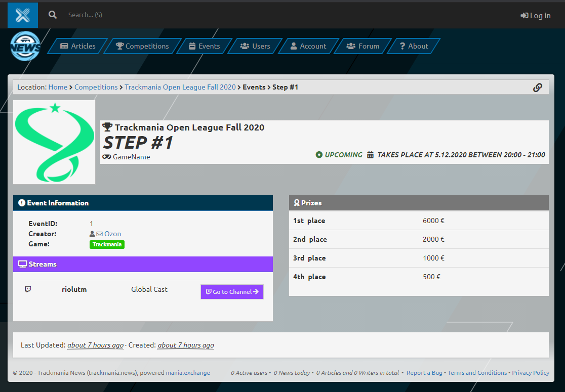Click the Last Updated 'about 7 hours ago' timestamp
The image size is (565, 392).
tap(96, 345)
